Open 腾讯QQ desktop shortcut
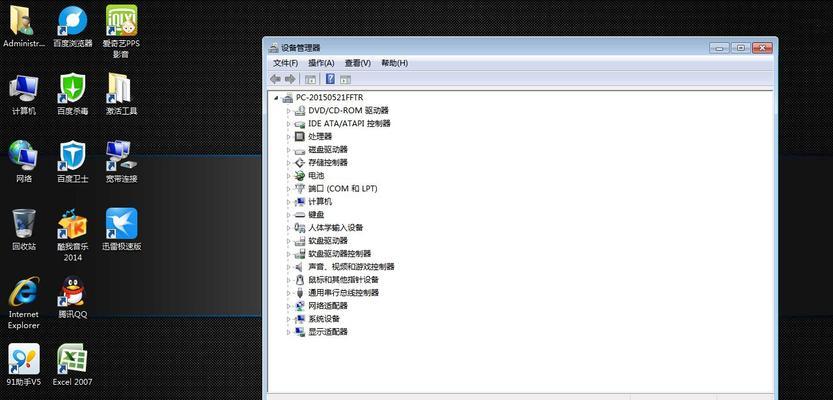 pyautogui.click(x=73, y=297)
